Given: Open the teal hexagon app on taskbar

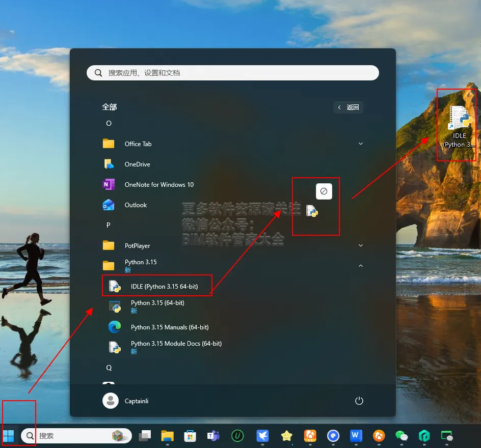Looking at the screenshot, I should click(x=424, y=436).
